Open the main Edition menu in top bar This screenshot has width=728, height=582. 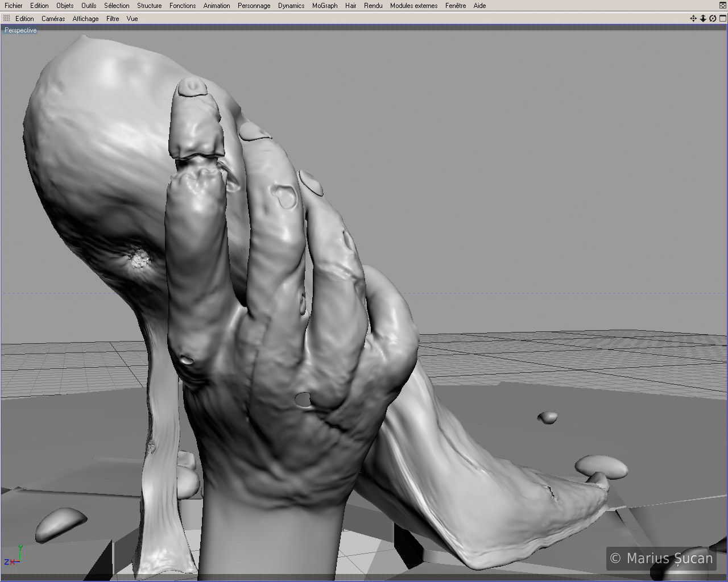point(39,6)
